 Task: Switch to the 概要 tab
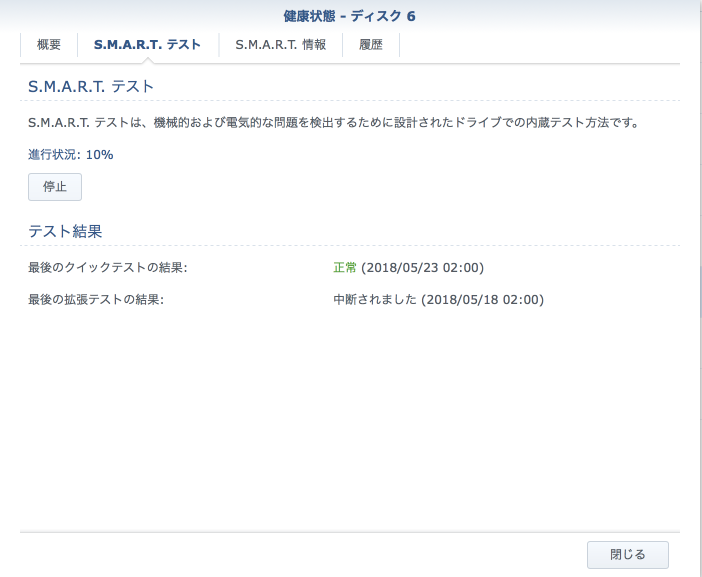point(49,45)
